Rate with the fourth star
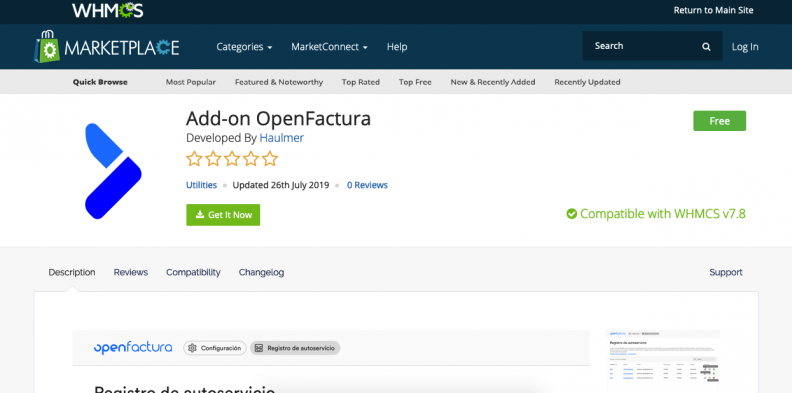The image size is (792, 393). (251, 159)
